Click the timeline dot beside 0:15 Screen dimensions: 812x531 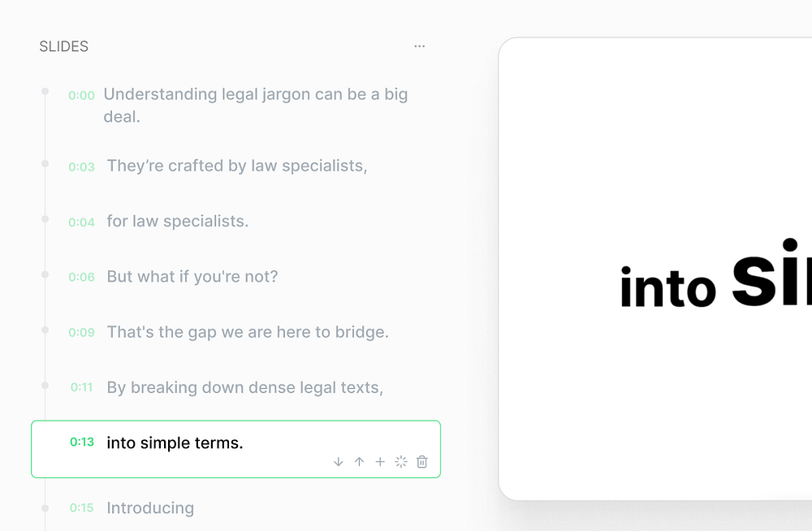coord(45,508)
